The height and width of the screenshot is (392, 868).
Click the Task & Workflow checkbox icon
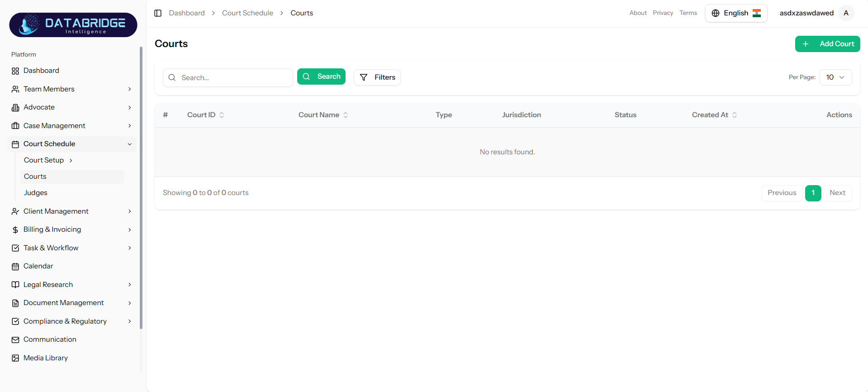point(15,248)
